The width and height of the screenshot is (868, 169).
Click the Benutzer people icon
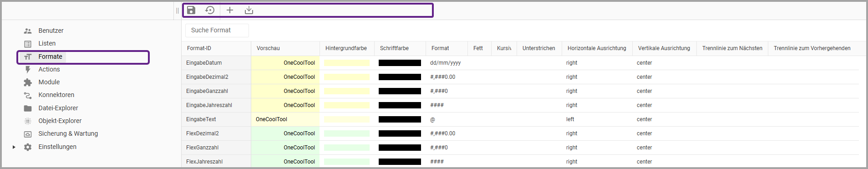(28, 31)
